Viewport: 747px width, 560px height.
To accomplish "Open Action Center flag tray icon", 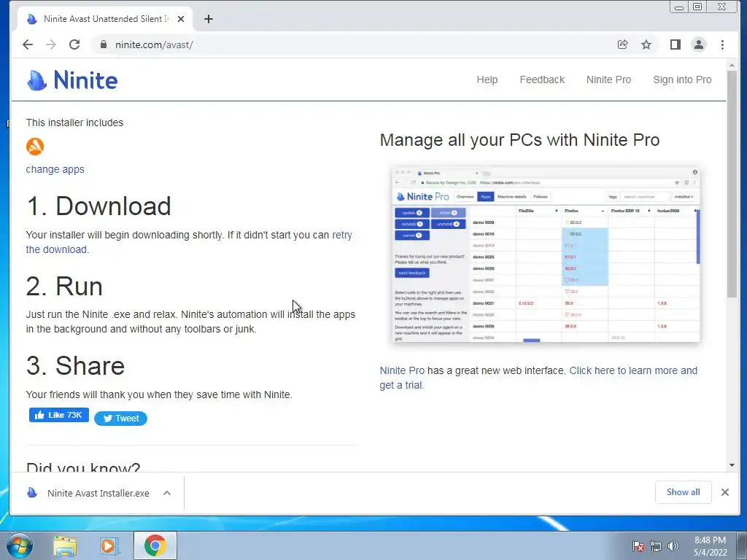I will 638,546.
